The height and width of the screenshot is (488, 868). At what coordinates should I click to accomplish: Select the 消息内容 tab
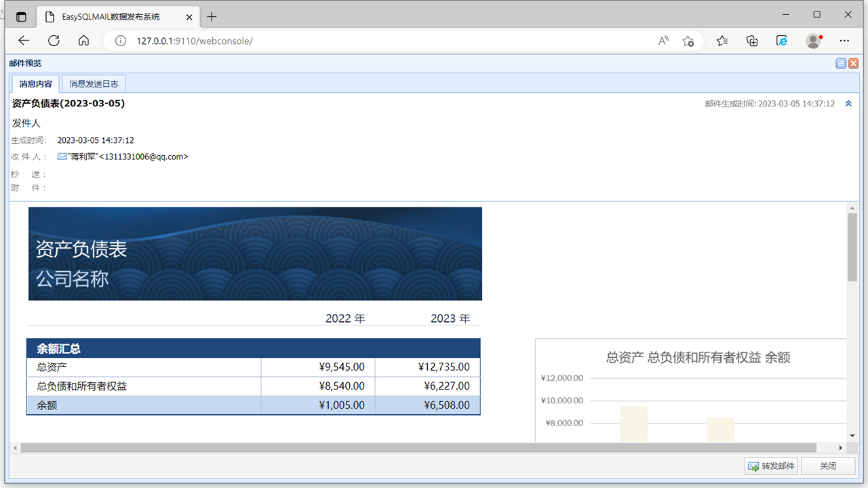coord(36,84)
